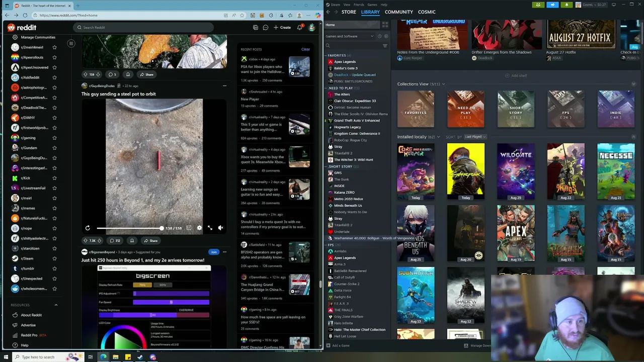644x362 pixels.
Task: Open more options on the r/BigscreenBeyond post
Action: click(224, 252)
